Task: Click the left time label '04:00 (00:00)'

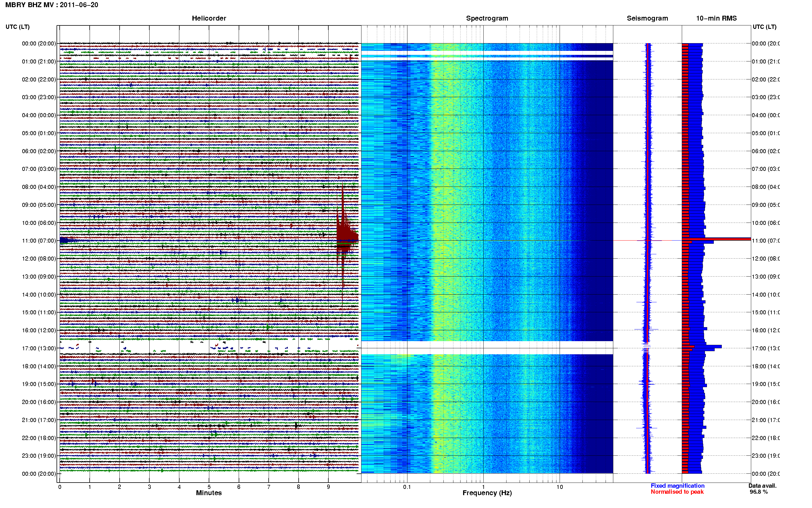Action: point(39,115)
